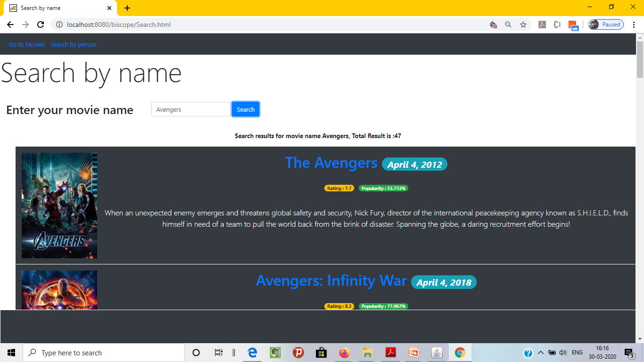Click the blue Search button
This screenshot has width=644, height=362.
tap(246, 109)
